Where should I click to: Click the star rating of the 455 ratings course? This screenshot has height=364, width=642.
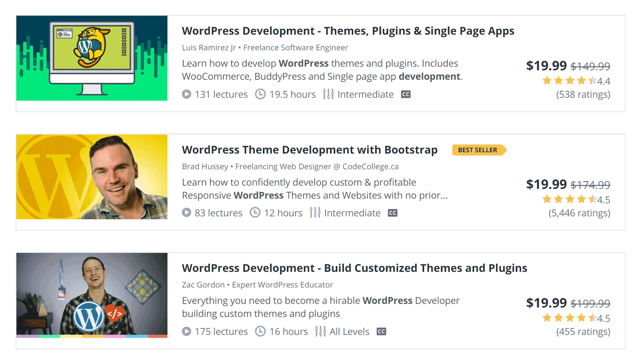(570, 318)
